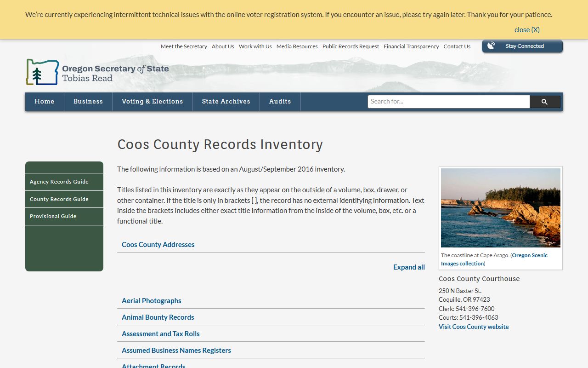The image size is (588, 368).
Task: Expand the Aerial Photographs section
Action: pyautogui.click(x=271, y=301)
